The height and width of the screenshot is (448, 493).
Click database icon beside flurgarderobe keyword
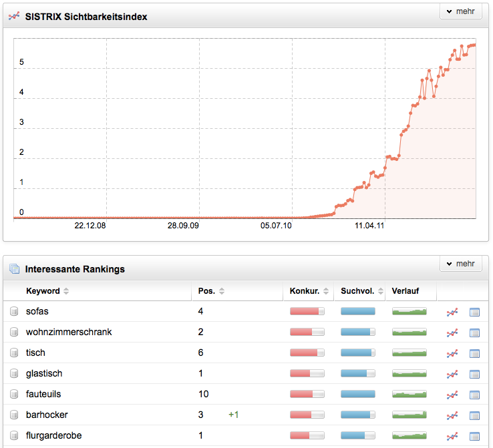(14, 436)
